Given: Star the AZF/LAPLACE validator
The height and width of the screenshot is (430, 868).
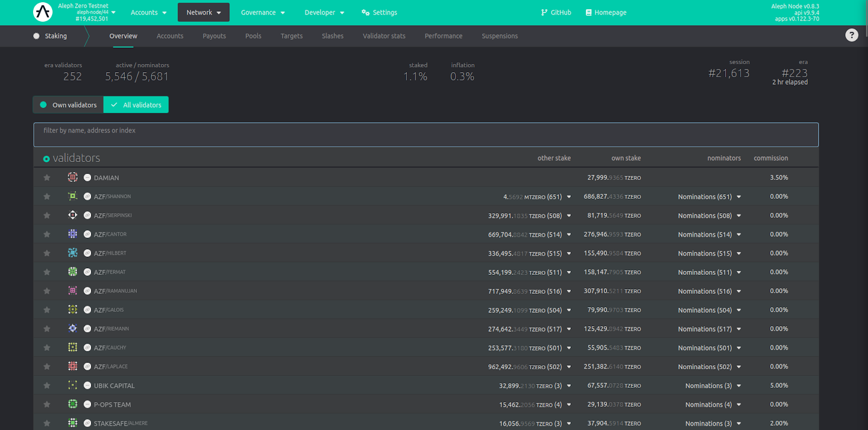Looking at the screenshot, I should [47, 366].
